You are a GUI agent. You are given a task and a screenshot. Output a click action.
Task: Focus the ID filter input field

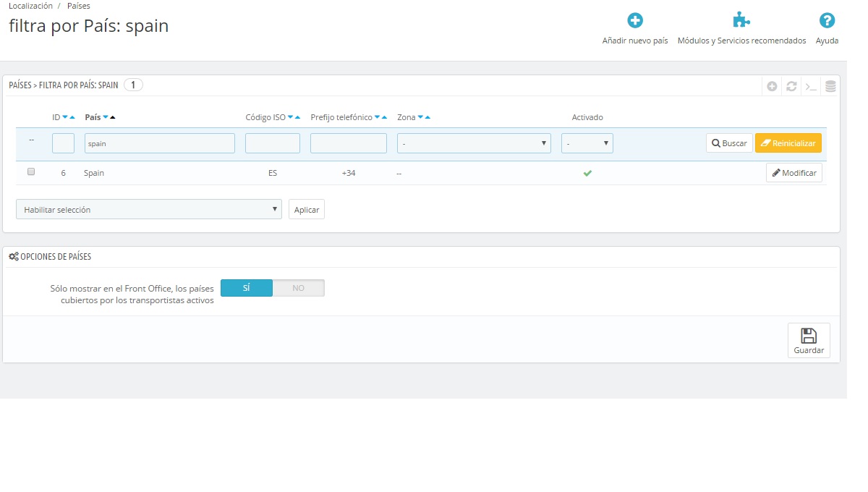(x=64, y=143)
